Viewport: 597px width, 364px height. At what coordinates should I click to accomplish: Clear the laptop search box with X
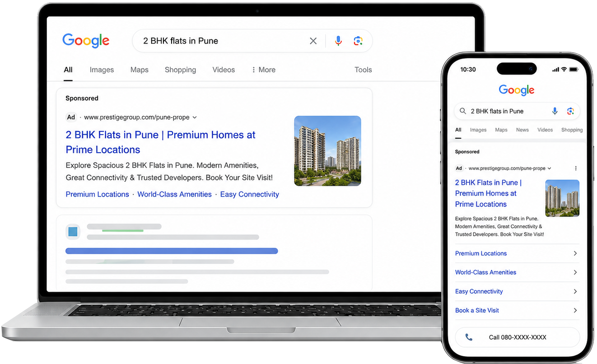click(x=313, y=41)
